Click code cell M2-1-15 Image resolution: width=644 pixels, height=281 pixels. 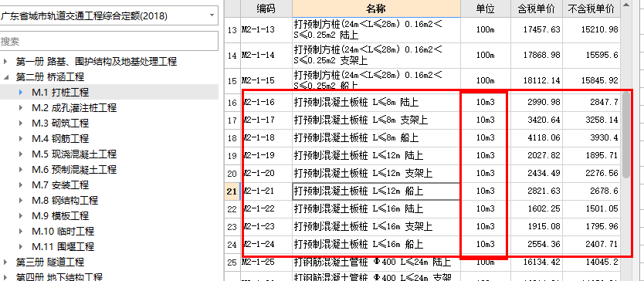pos(266,81)
